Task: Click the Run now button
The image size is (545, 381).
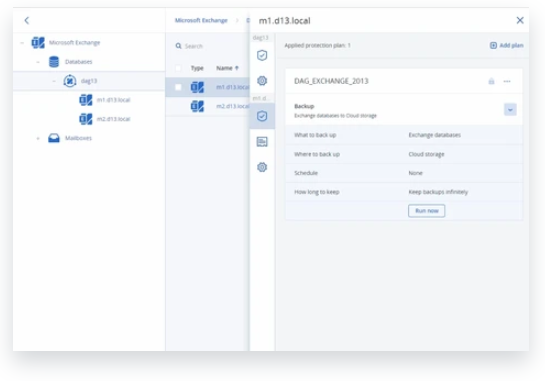Action: (426, 211)
